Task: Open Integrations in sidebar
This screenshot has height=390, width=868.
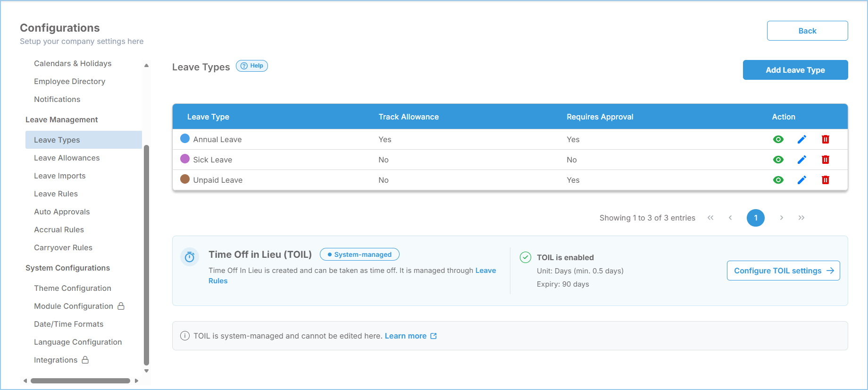Action: point(56,360)
